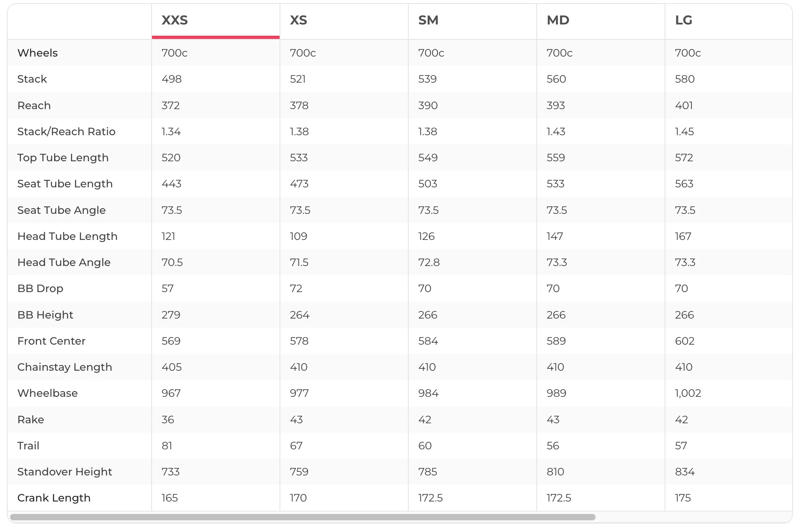This screenshot has width=799, height=532.
Task: Click the Wheels row label
Action: 38,53
